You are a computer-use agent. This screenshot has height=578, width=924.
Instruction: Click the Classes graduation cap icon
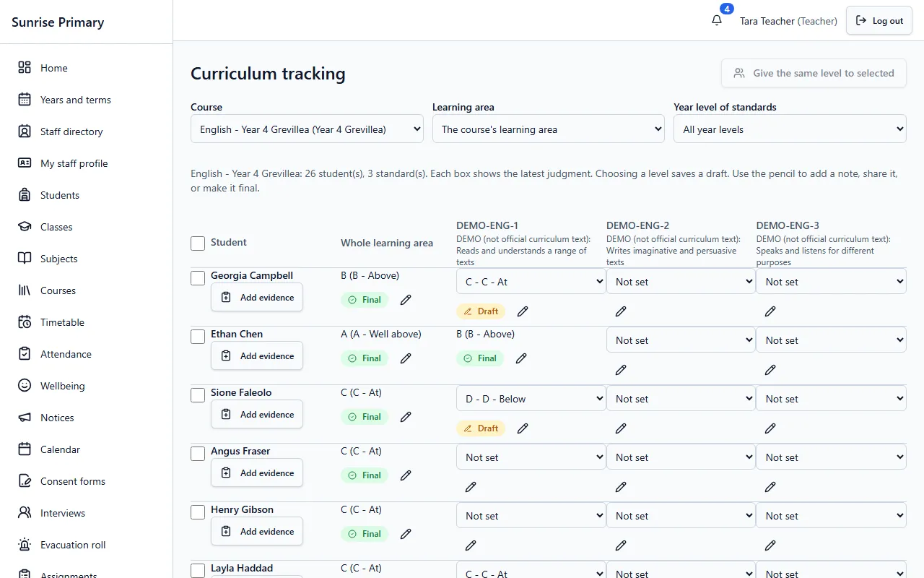(x=25, y=227)
